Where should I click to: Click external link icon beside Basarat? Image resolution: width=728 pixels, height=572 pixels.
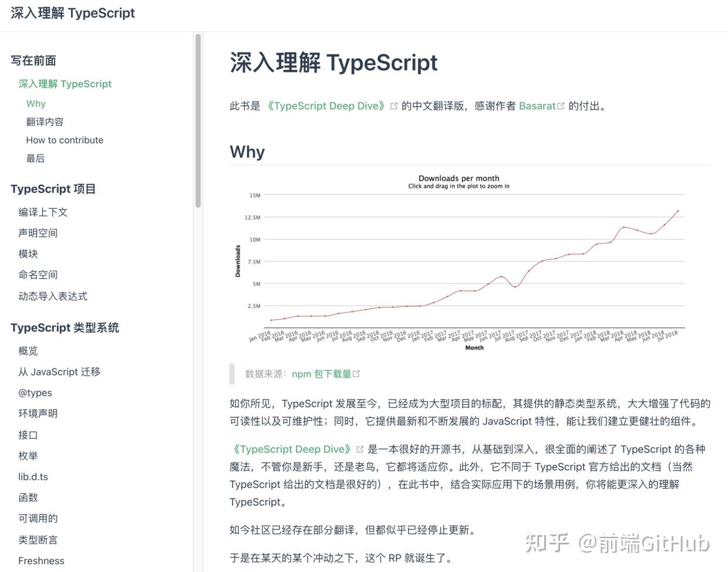[561, 106]
